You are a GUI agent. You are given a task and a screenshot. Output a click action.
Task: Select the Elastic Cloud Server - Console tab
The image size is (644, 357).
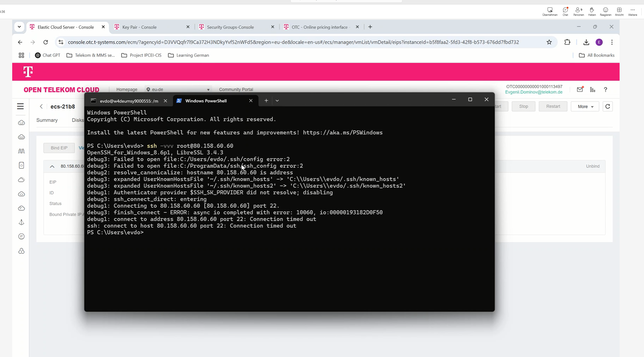tap(68, 27)
